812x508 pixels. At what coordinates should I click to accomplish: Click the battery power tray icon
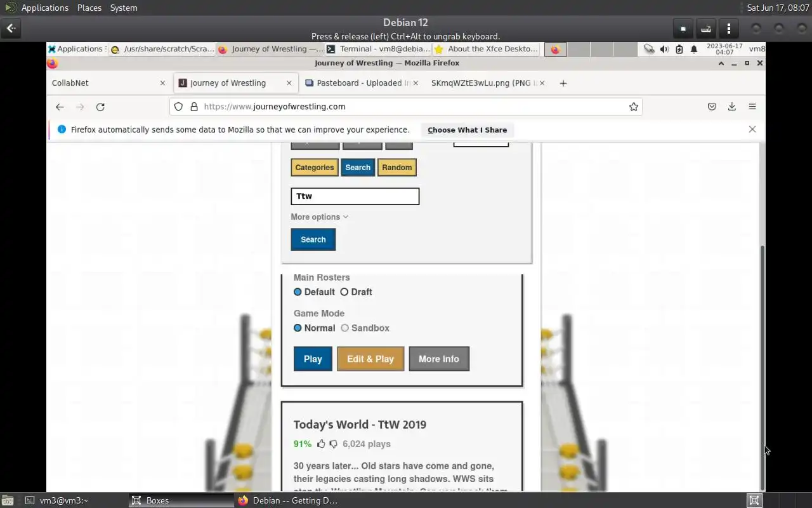pos(679,49)
